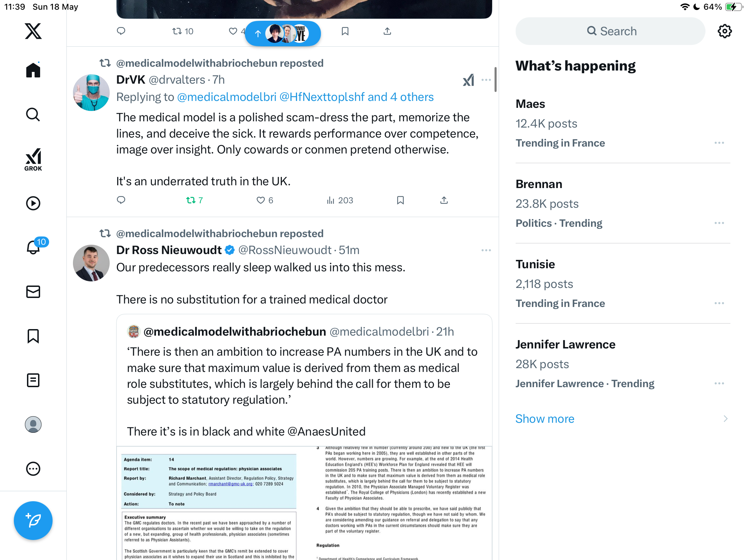The width and height of the screenshot is (747, 560).
Task: Open Grok from the sidebar
Action: coord(33,159)
